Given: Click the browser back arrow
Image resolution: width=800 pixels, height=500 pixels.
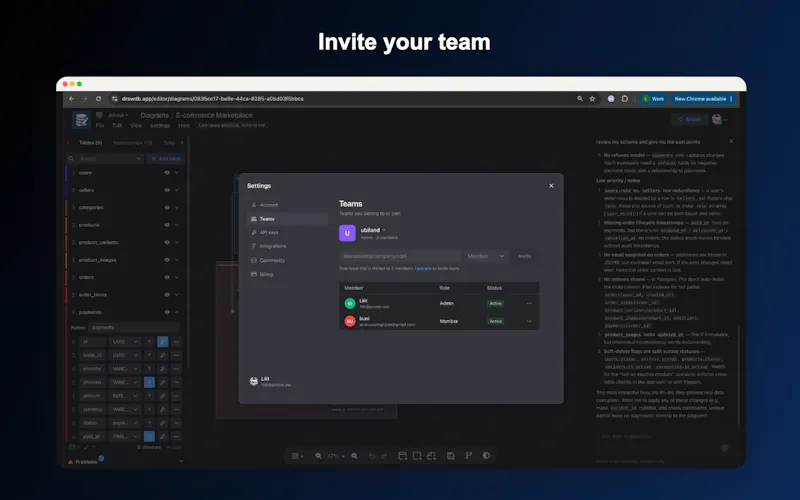Looking at the screenshot, I should pyautogui.click(x=71, y=99).
